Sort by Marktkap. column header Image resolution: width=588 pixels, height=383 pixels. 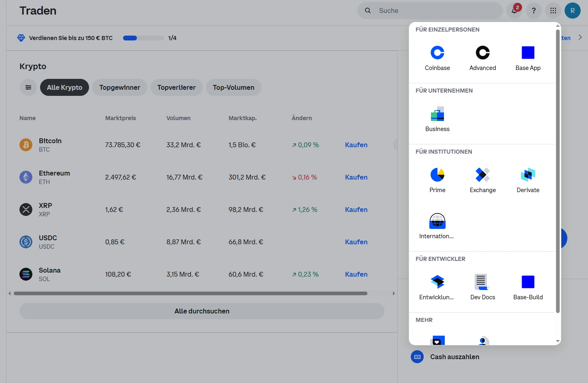coord(243,118)
